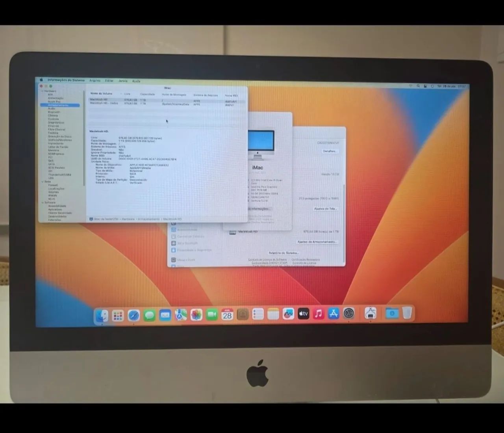504x433 pixels.
Task: Open the Editar menu
Action: click(x=109, y=80)
